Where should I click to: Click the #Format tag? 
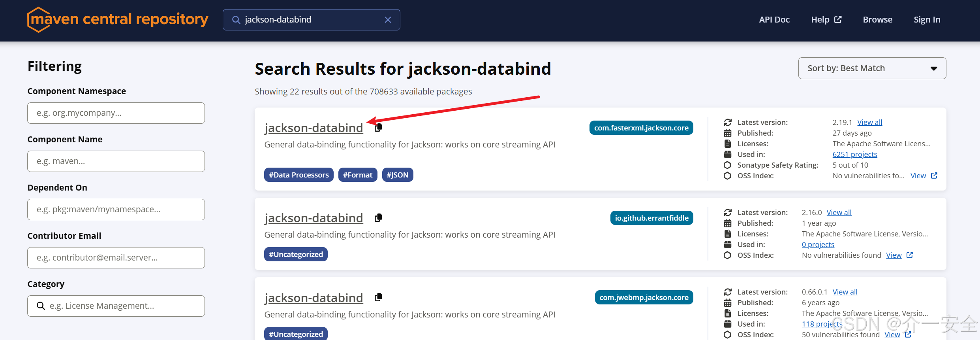point(358,175)
